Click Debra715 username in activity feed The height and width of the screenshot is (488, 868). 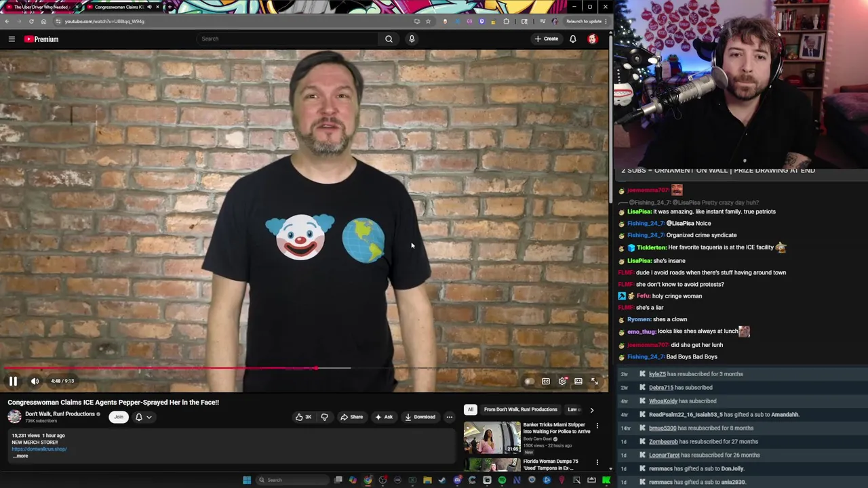click(661, 388)
